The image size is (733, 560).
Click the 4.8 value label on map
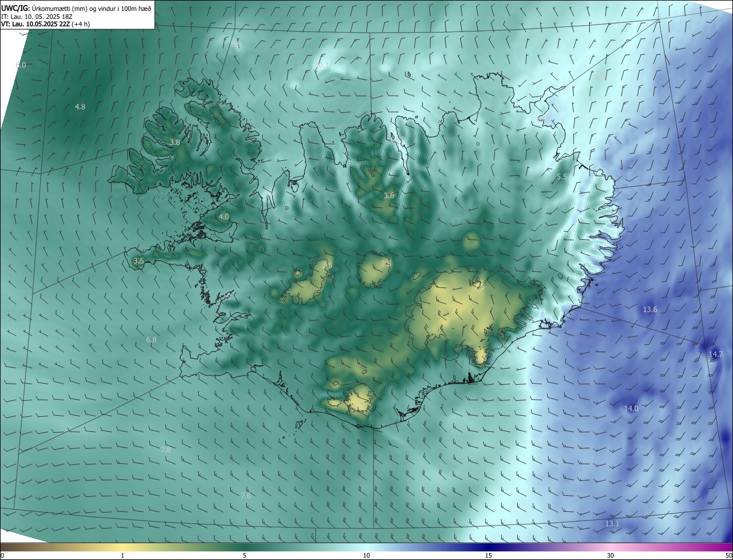(80, 107)
